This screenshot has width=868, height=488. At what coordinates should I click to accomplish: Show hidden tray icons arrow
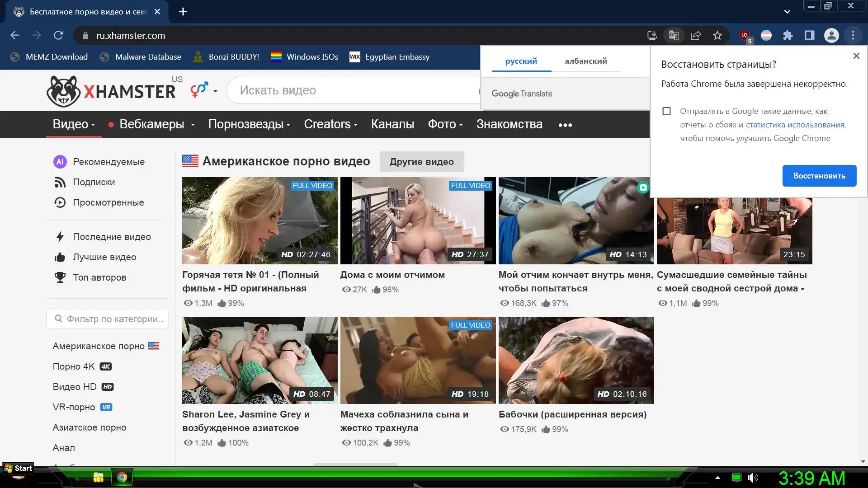pyautogui.click(x=717, y=478)
